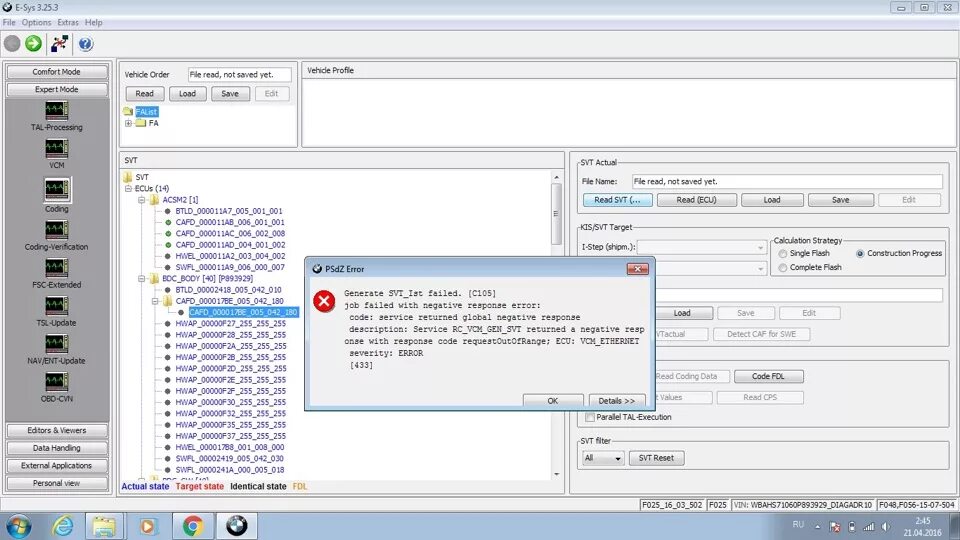Open Data Handling section
The image size is (960, 540).
56,448
